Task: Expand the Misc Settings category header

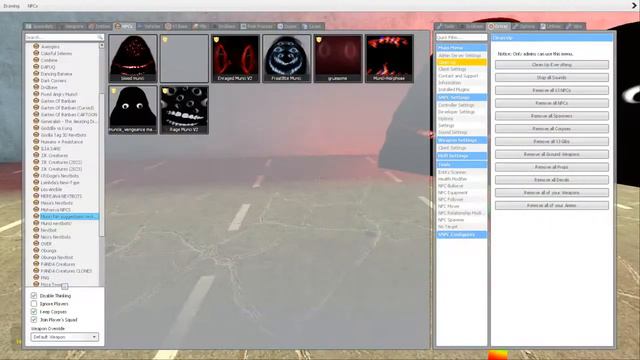Action: 462,156
